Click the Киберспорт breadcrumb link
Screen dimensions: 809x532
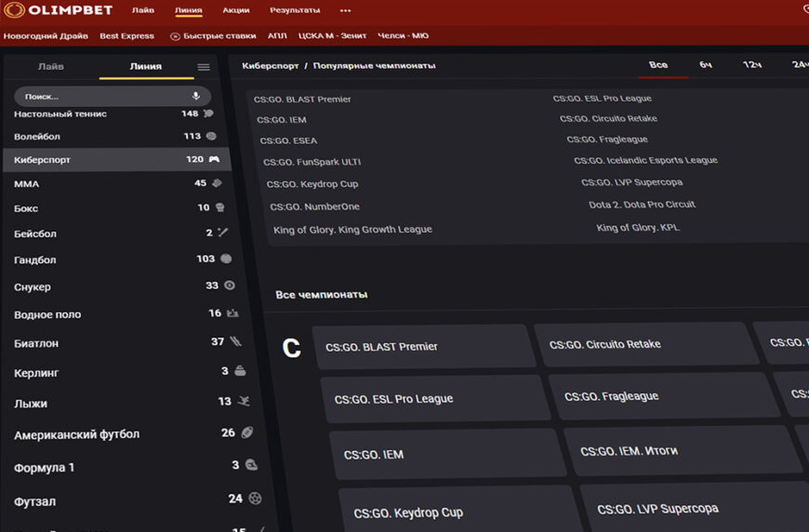point(271,66)
